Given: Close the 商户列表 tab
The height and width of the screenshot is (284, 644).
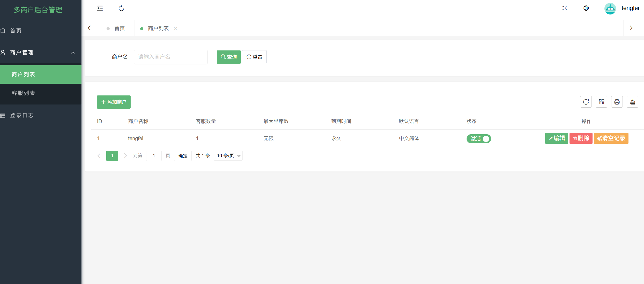Looking at the screenshot, I should [x=176, y=29].
